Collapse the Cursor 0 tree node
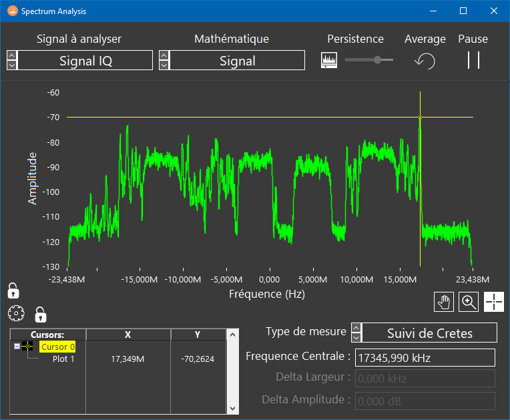This screenshot has height=420, width=510. click(17, 347)
